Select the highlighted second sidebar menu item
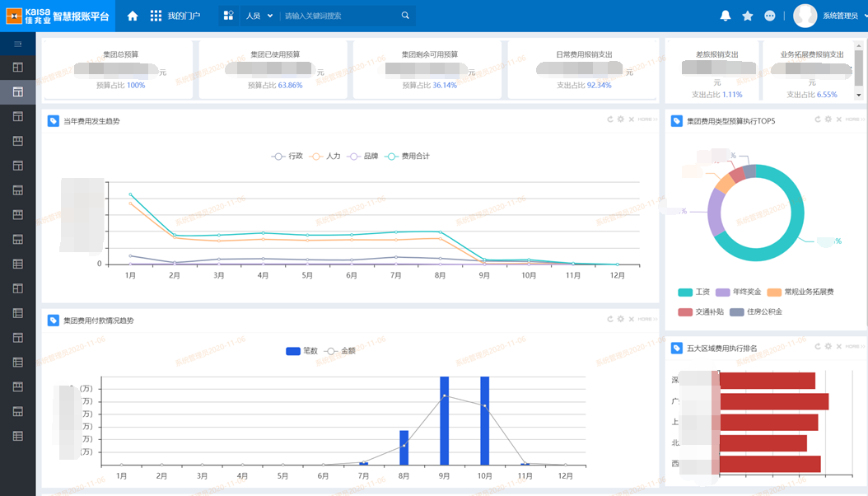The image size is (868, 496). 18,92
